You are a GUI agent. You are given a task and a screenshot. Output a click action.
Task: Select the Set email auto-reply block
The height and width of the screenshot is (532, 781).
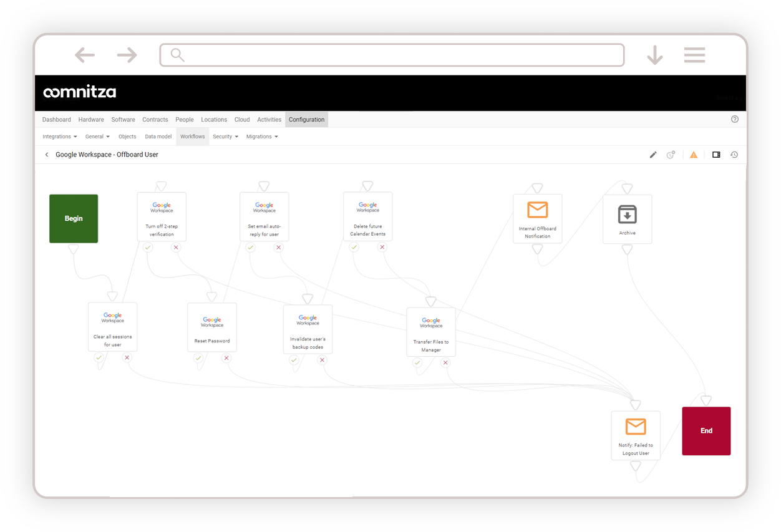[x=264, y=216]
